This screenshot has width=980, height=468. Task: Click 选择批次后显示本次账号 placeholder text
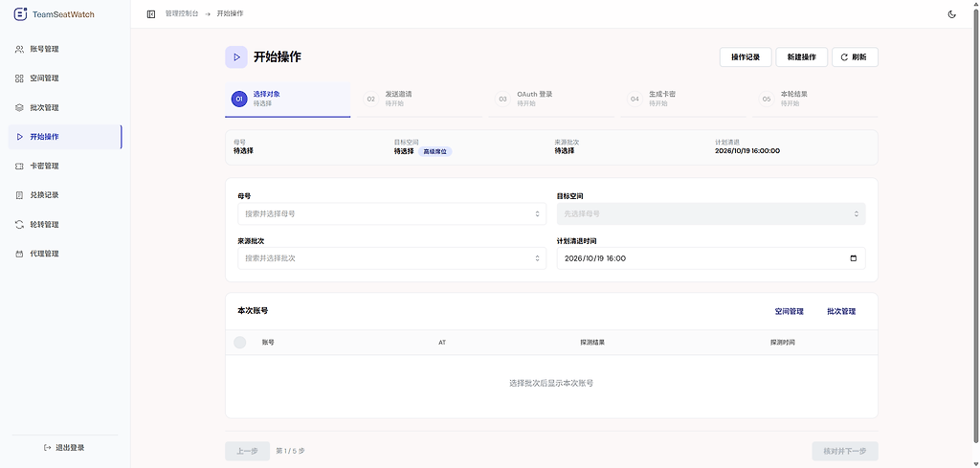click(551, 383)
